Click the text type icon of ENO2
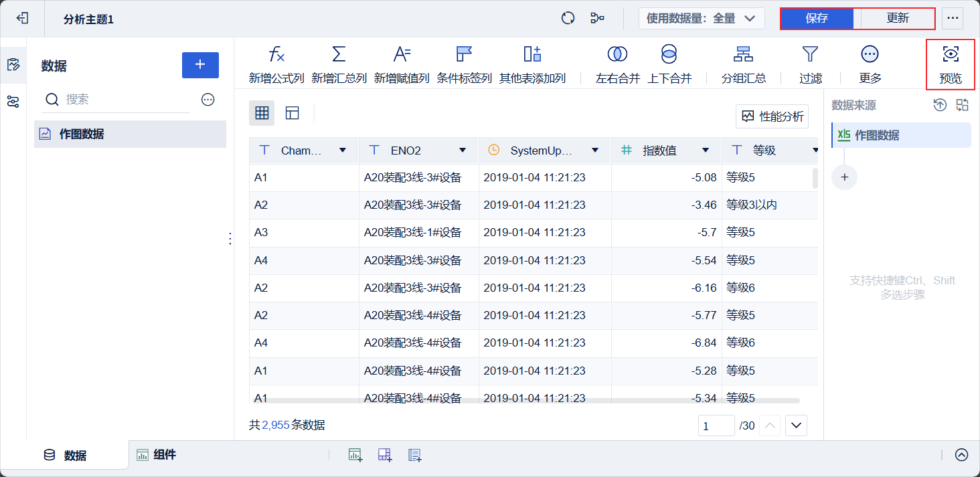980x477 pixels. [375, 151]
